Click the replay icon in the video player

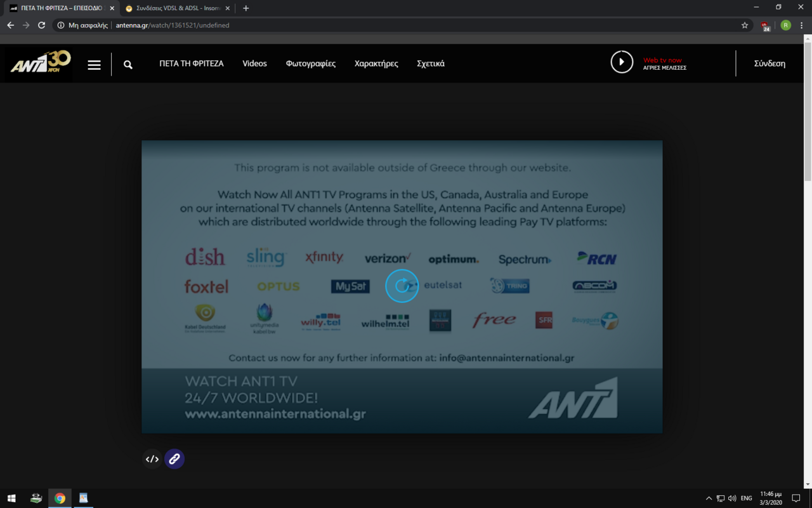[402, 286]
